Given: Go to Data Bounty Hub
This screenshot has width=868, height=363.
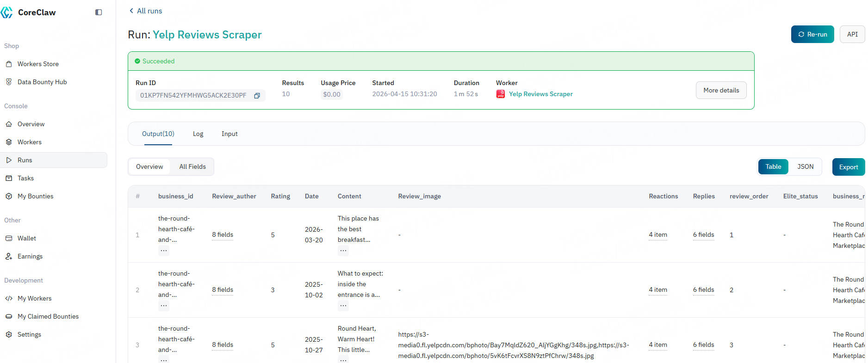Looking at the screenshot, I should point(42,82).
